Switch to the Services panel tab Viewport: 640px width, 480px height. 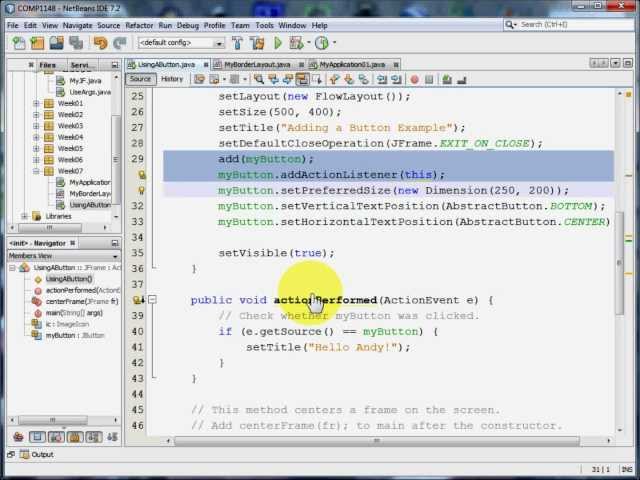tap(83, 65)
